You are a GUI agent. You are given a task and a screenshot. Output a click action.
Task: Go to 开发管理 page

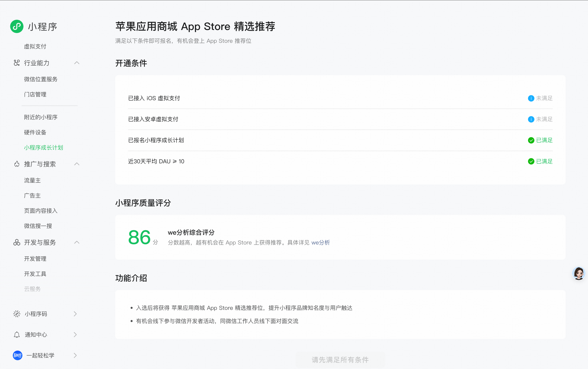35,259
